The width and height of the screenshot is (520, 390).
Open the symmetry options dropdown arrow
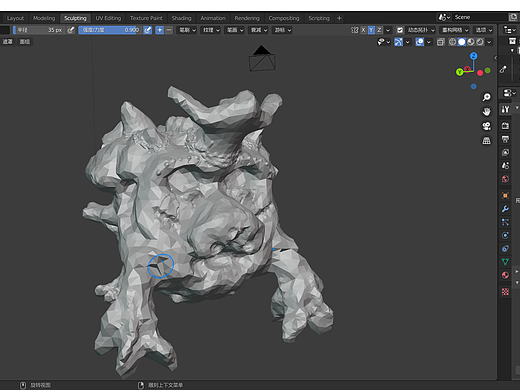coord(388,30)
